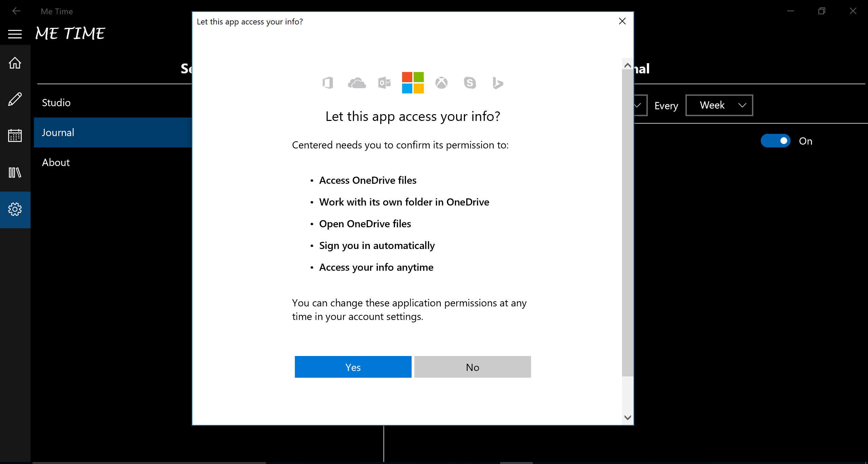This screenshot has height=464, width=868.
Task: Open the library books sidebar icon
Action: coord(15,172)
